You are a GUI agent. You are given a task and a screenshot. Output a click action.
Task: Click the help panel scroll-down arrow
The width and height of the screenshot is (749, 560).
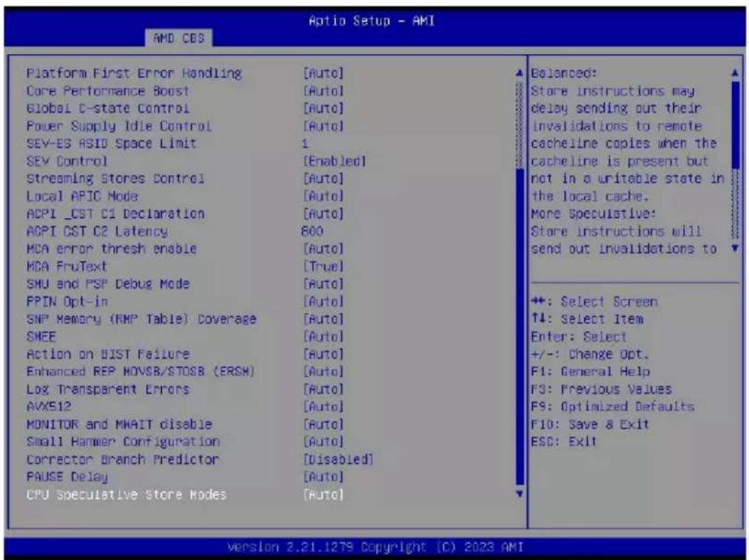point(735,248)
